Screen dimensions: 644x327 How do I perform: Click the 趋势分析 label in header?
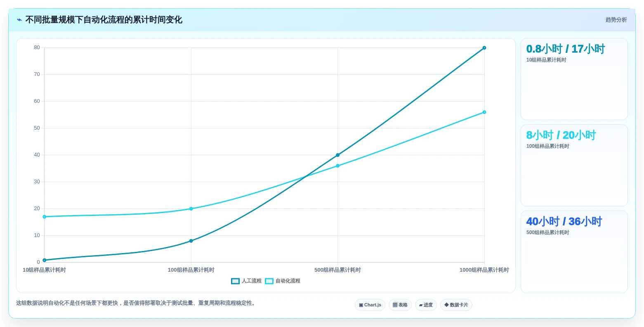click(x=616, y=20)
